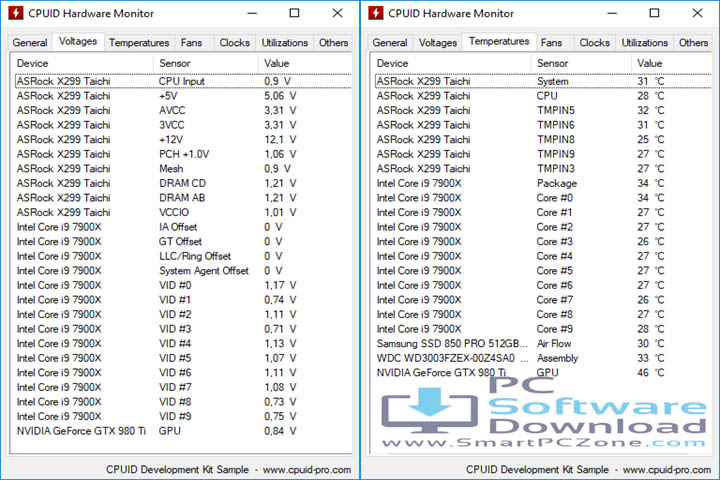Select the CPU 28 °C row

543,96
